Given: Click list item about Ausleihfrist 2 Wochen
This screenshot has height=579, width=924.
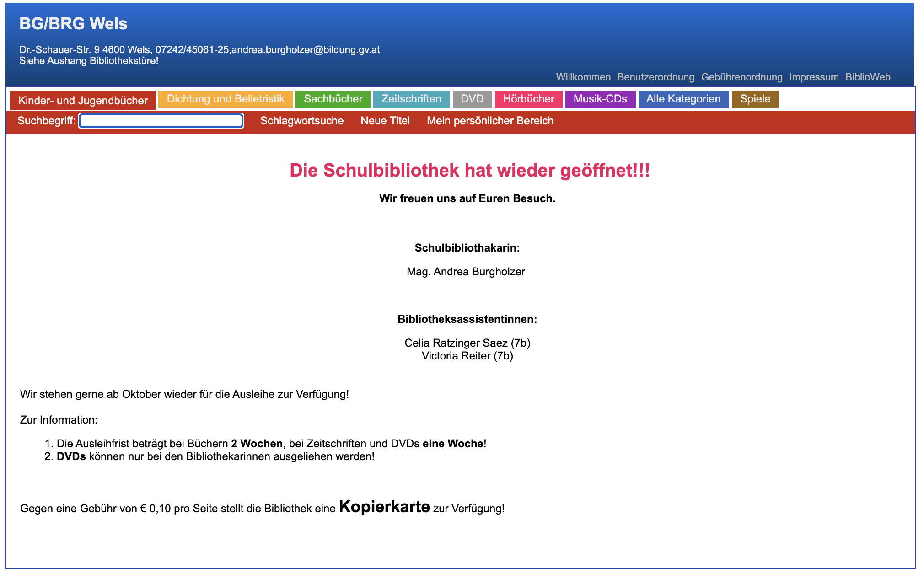Looking at the screenshot, I should point(271,444).
